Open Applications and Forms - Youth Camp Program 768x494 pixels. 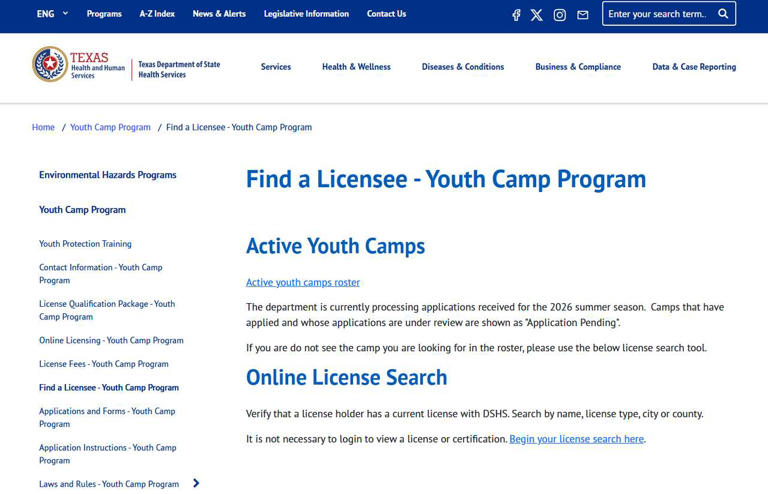tap(107, 417)
